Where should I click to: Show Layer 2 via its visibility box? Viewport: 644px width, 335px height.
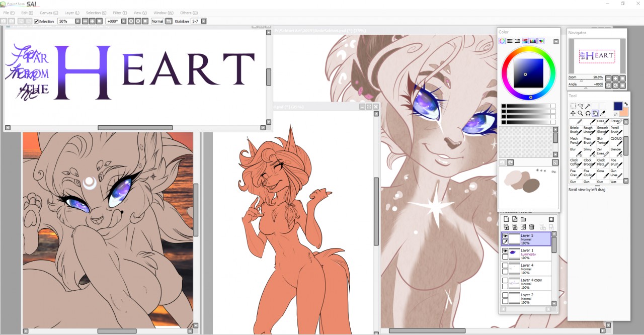(x=505, y=295)
